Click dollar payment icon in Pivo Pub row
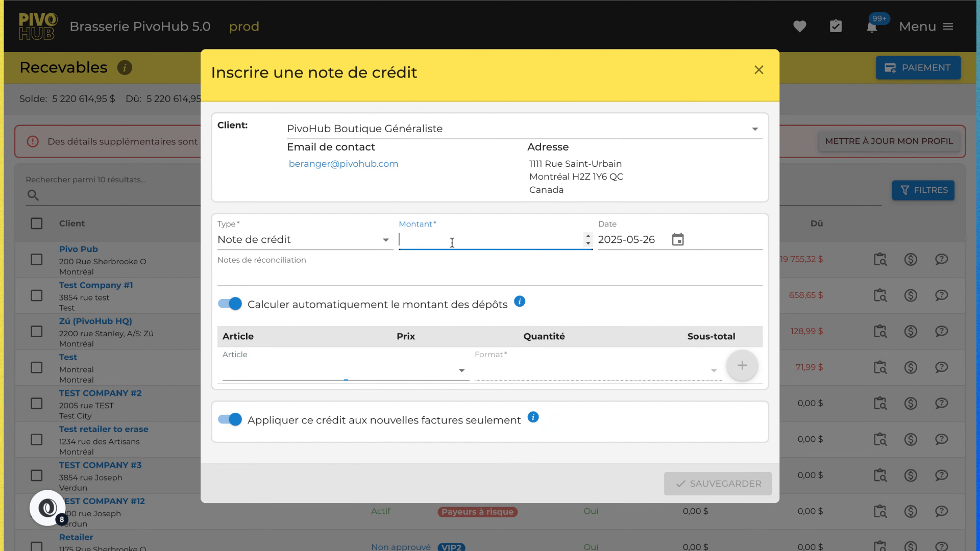980x551 pixels. [x=911, y=260]
